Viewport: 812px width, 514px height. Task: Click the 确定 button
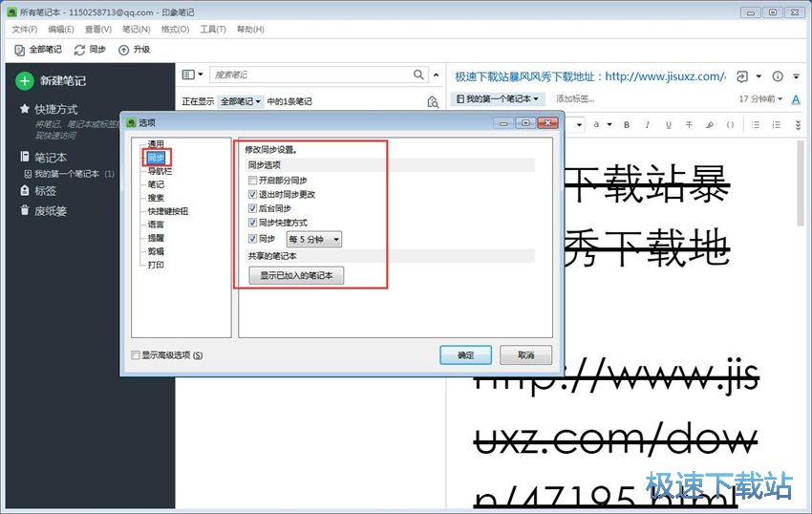point(465,355)
